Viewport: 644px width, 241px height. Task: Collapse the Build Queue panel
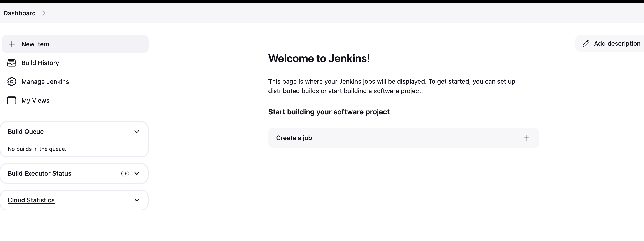click(137, 132)
